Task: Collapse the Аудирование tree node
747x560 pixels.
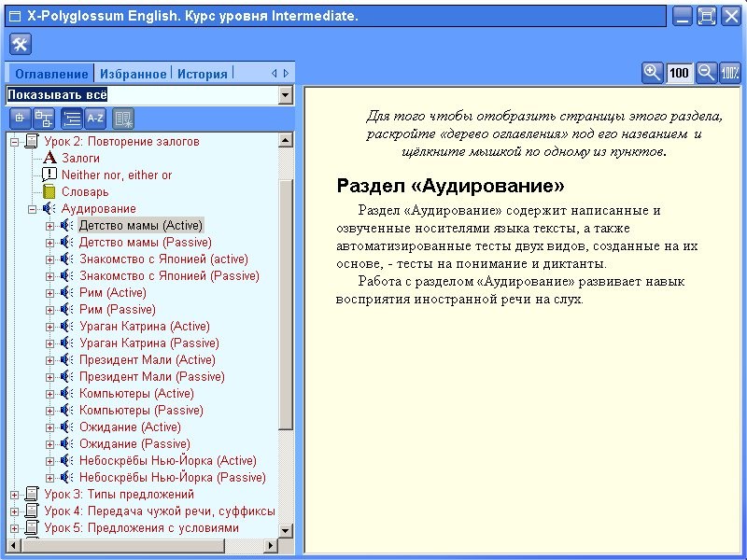Action: (x=32, y=209)
